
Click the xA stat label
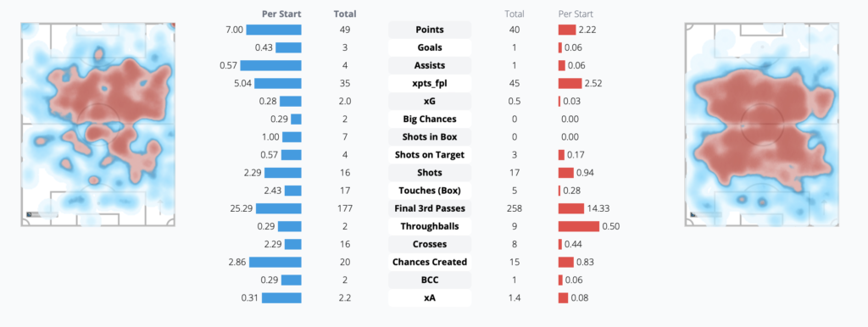[430, 297]
